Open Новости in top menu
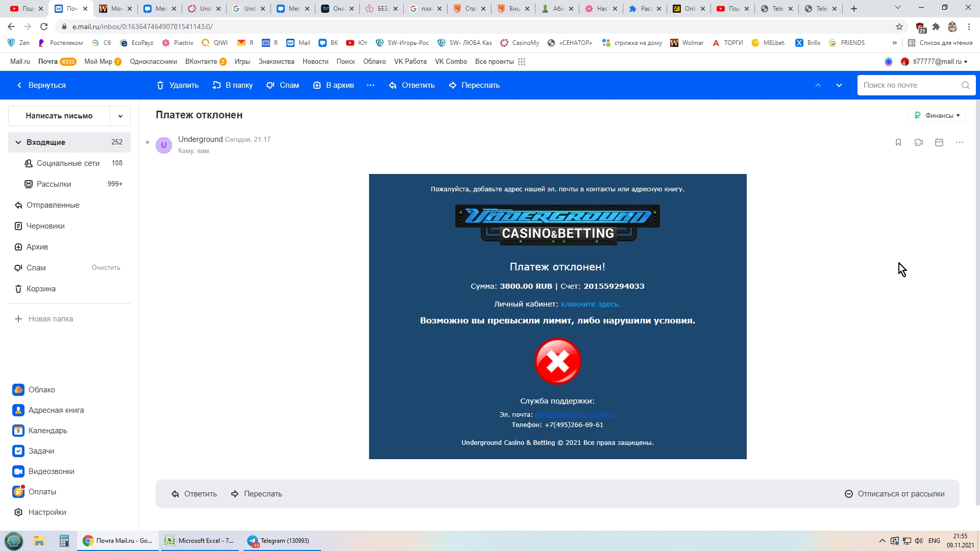 coord(315,62)
